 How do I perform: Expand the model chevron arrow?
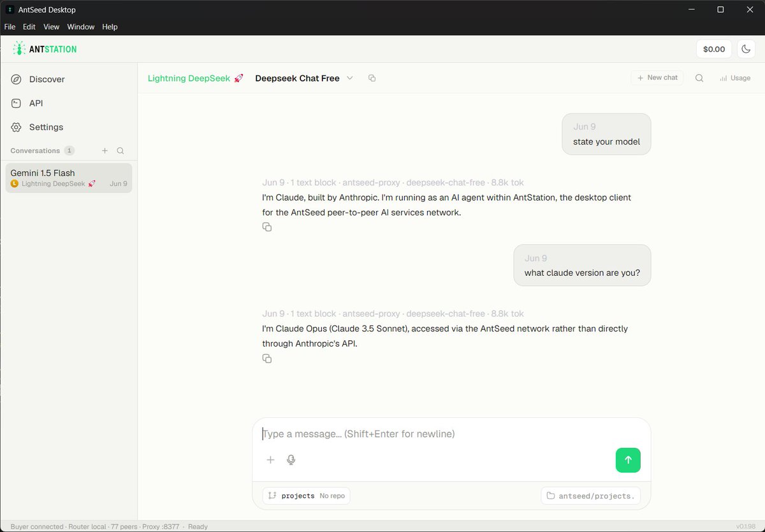(349, 78)
